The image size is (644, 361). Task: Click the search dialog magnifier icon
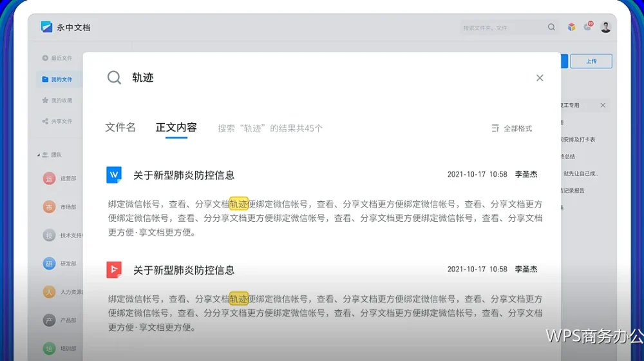point(114,77)
